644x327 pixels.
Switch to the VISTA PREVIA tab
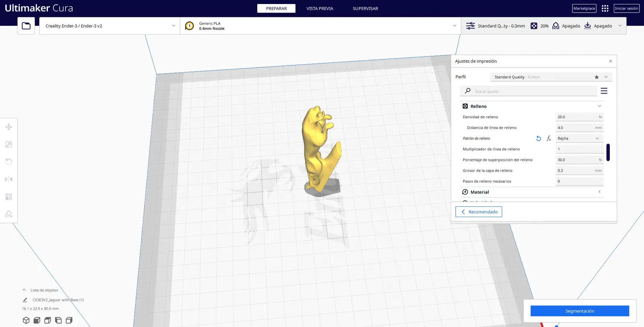tap(320, 8)
